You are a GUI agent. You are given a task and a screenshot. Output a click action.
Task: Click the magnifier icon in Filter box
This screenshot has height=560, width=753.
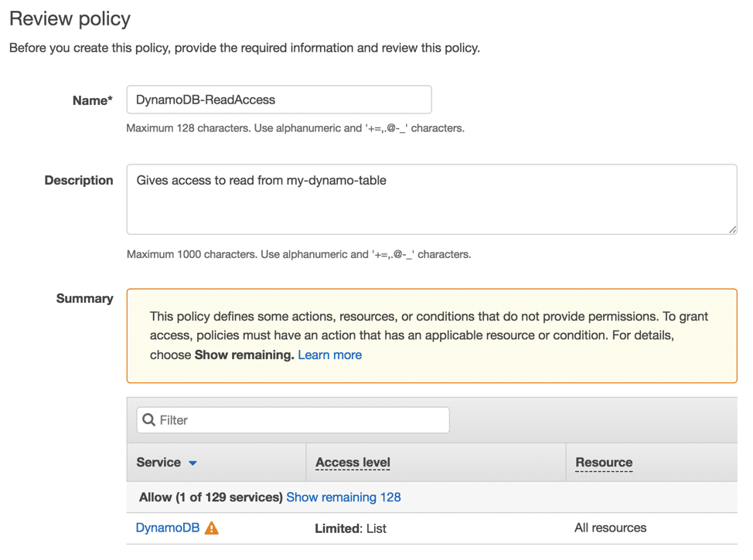149,420
